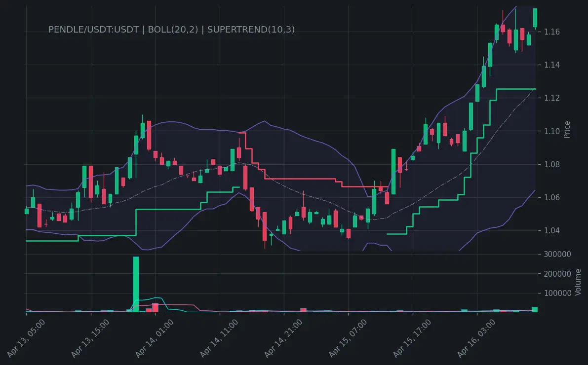Click the Apr 15, 17:00 time label

[412, 338]
